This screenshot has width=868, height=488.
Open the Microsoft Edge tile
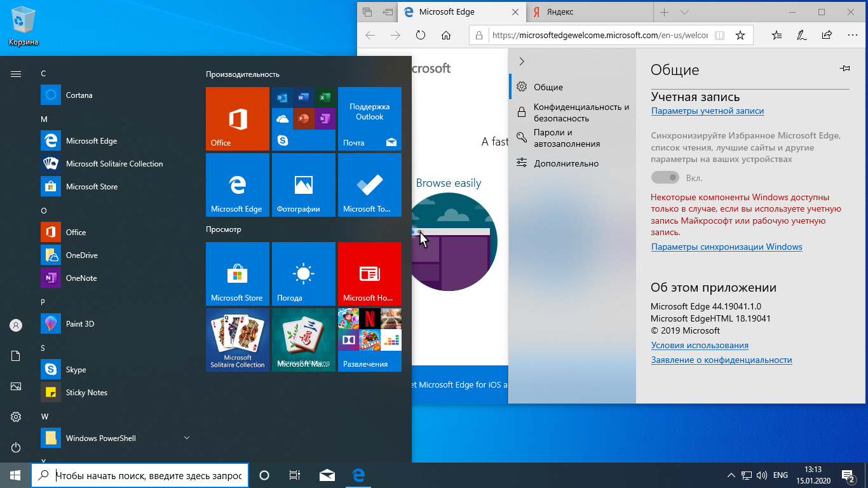click(238, 185)
